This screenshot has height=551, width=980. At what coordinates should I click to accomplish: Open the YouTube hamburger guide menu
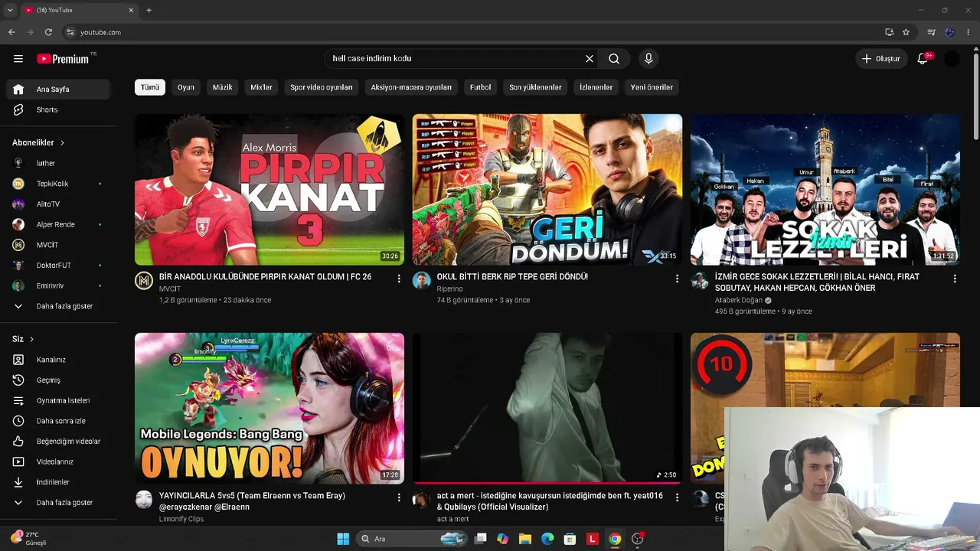[18, 59]
